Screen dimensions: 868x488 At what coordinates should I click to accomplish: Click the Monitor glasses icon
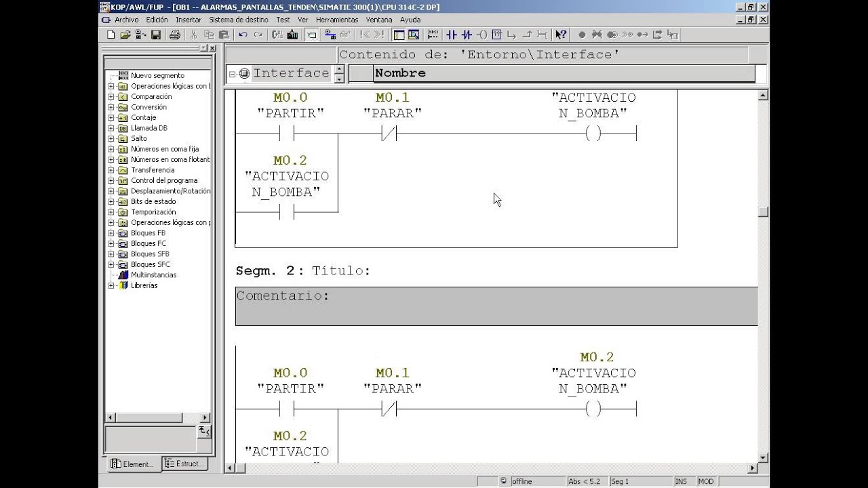(345, 35)
